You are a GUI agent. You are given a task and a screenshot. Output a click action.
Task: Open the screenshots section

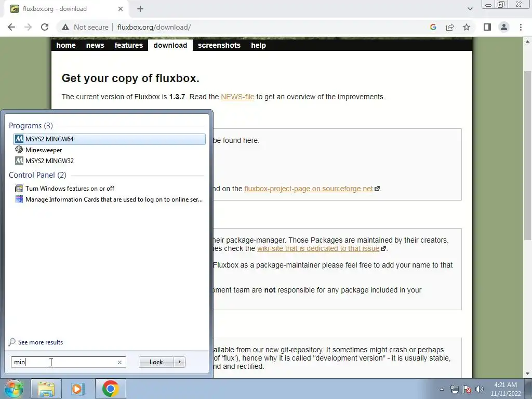pyautogui.click(x=219, y=45)
